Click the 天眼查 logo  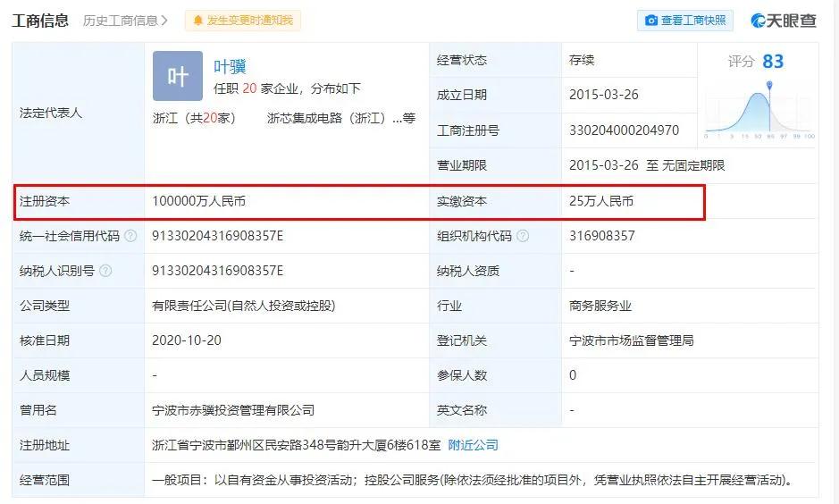coord(784,21)
